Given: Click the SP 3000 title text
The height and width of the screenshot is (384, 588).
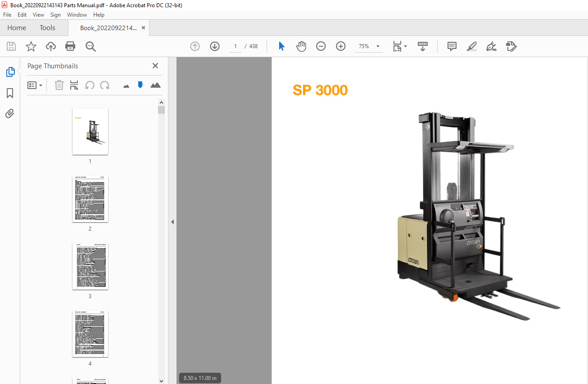Looking at the screenshot, I should point(320,90).
